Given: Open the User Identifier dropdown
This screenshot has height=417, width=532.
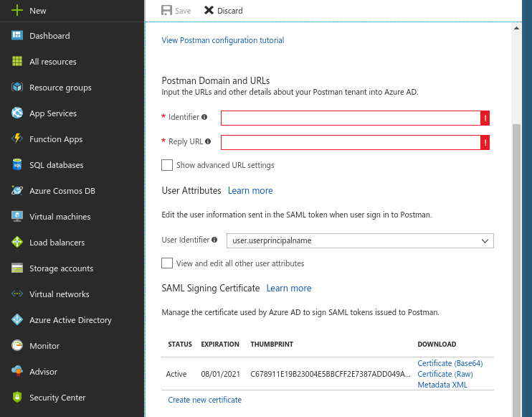Looking at the screenshot, I should [x=360, y=240].
